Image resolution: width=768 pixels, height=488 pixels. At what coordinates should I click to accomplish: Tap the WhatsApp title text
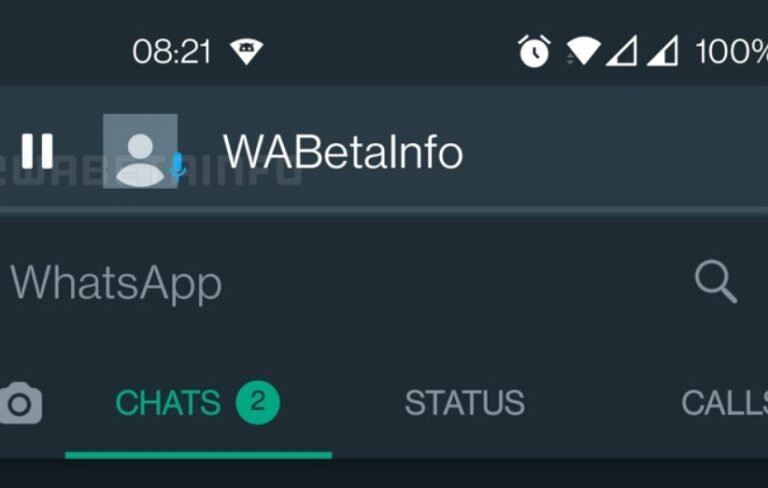(116, 283)
